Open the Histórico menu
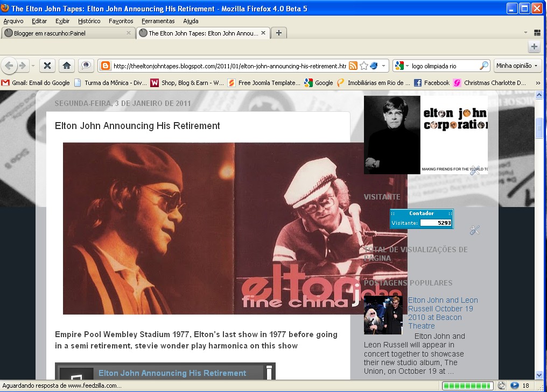Image resolution: width=547 pixels, height=392 pixels. coord(89,21)
